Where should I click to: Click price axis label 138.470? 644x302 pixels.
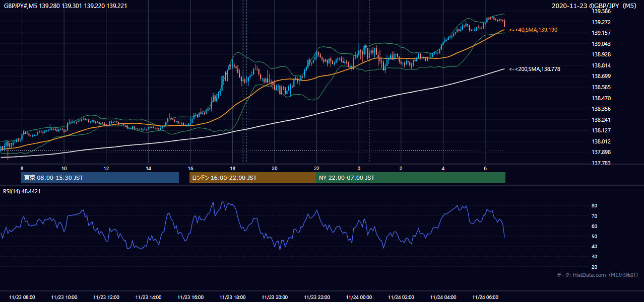(x=601, y=98)
